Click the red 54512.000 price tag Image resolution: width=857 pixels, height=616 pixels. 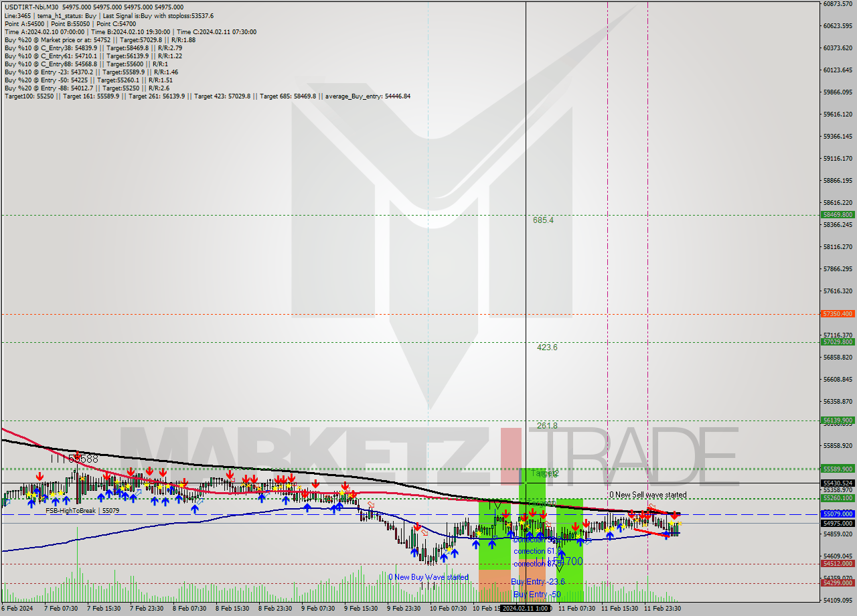837,564
